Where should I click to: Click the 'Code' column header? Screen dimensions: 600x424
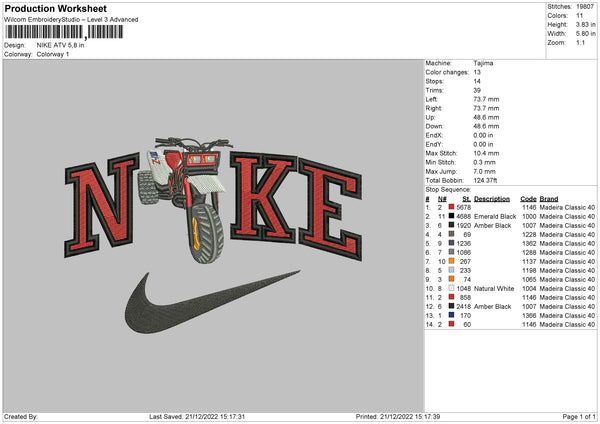tap(528, 199)
